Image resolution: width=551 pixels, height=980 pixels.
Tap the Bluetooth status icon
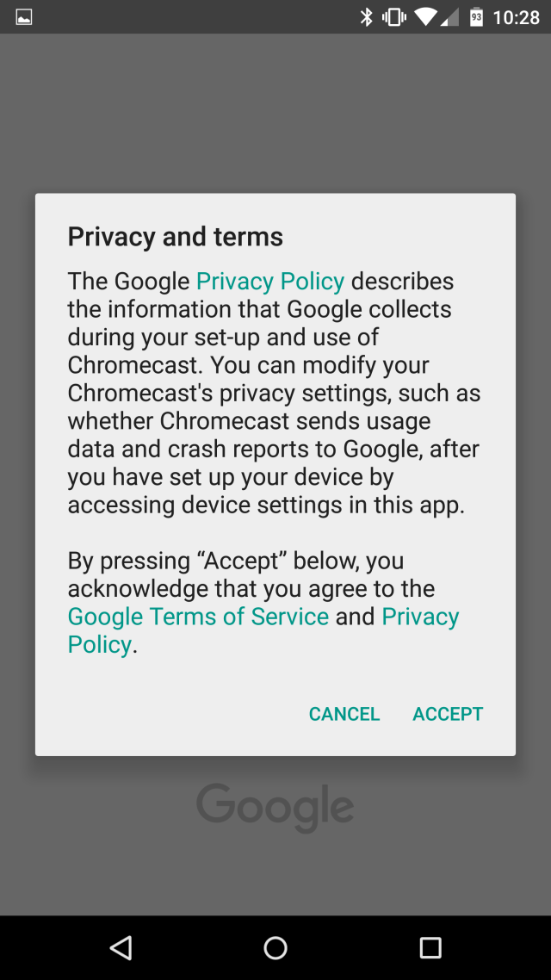click(367, 17)
